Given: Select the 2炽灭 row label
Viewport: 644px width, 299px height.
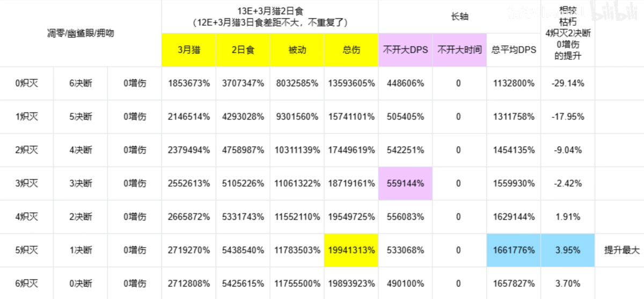Looking at the screenshot, I should (27, 150).
